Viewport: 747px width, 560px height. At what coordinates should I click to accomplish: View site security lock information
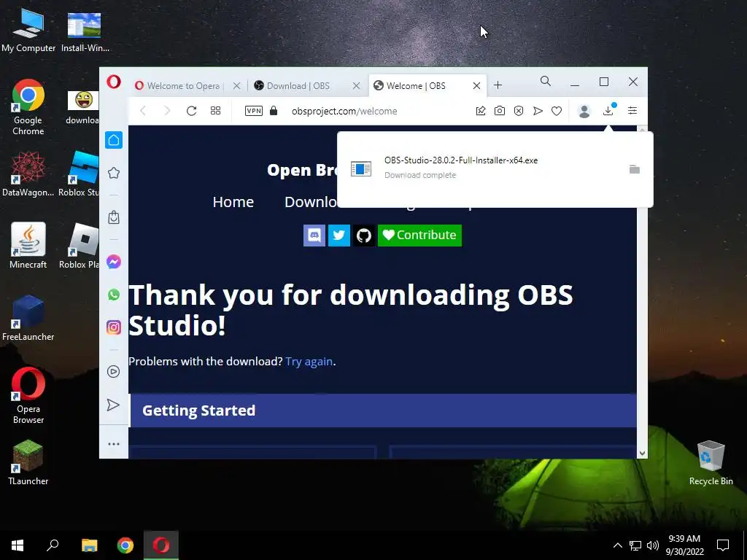coord(274,111)
